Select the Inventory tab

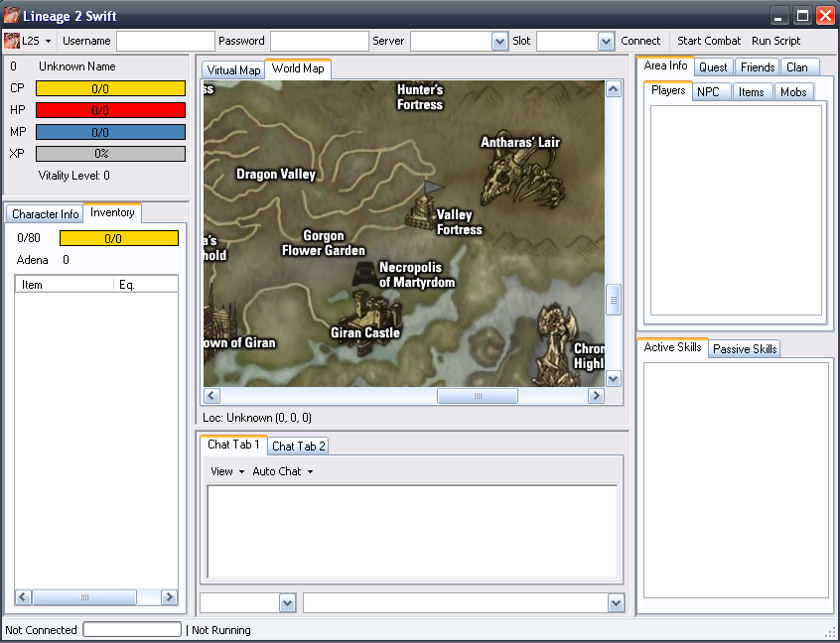pos(112,212)
